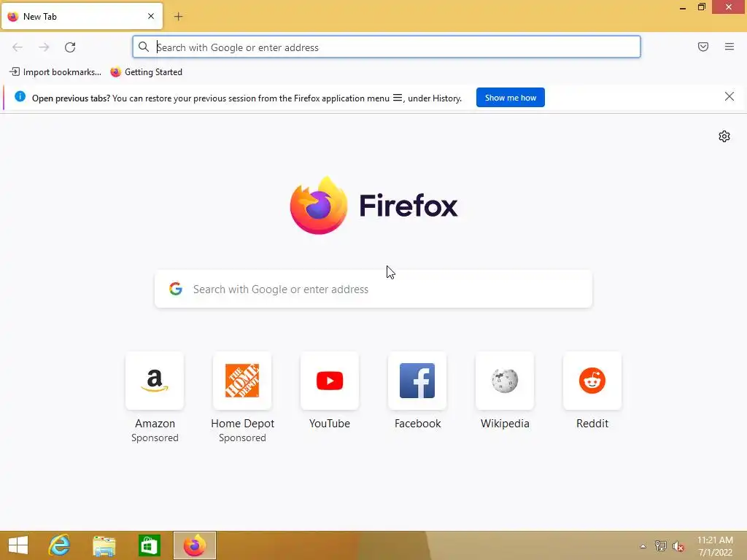
Task: Open the Wikipedia shortcut tile
Action: [x=505, y=381]
